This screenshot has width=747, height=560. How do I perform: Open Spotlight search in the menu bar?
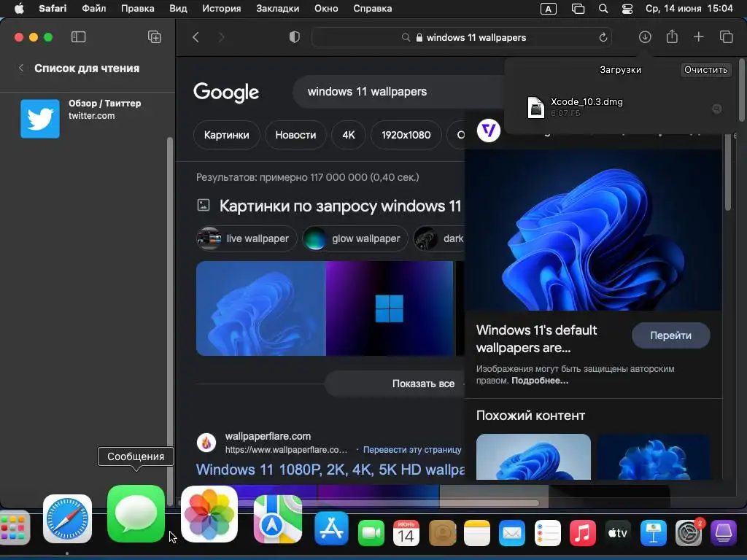tap(603, 9)
